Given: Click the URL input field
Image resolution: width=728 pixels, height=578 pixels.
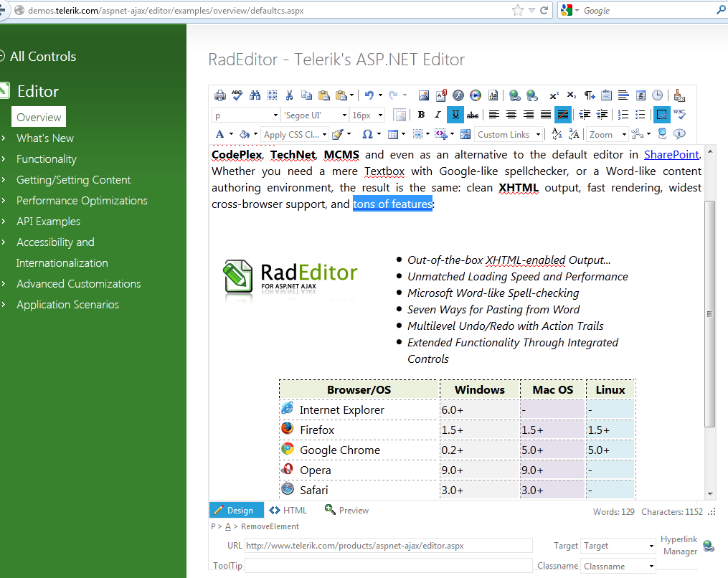Looking at the screenshot, I should pyautogui.click(x=388, y=546).
